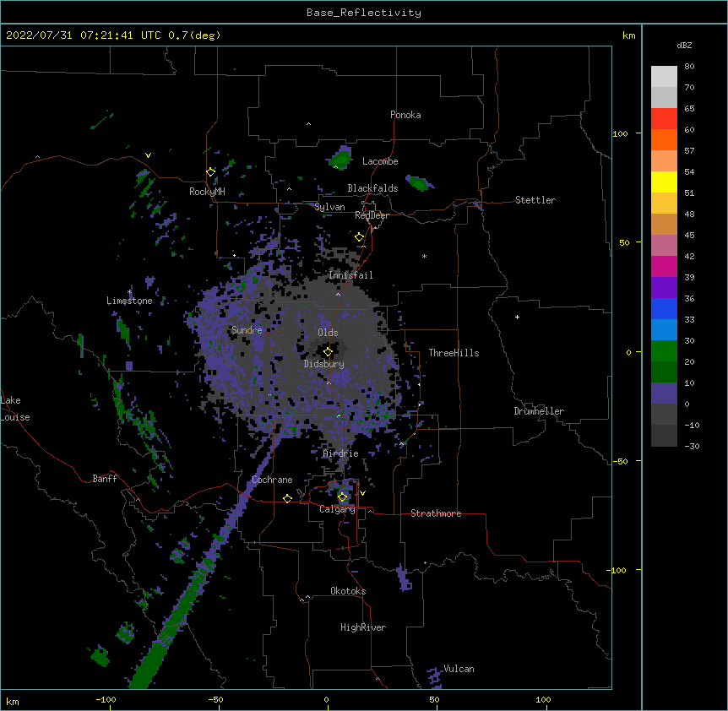
Task: Select the yellow V marker northwest of RockyMH
Action: pos(148,155)
